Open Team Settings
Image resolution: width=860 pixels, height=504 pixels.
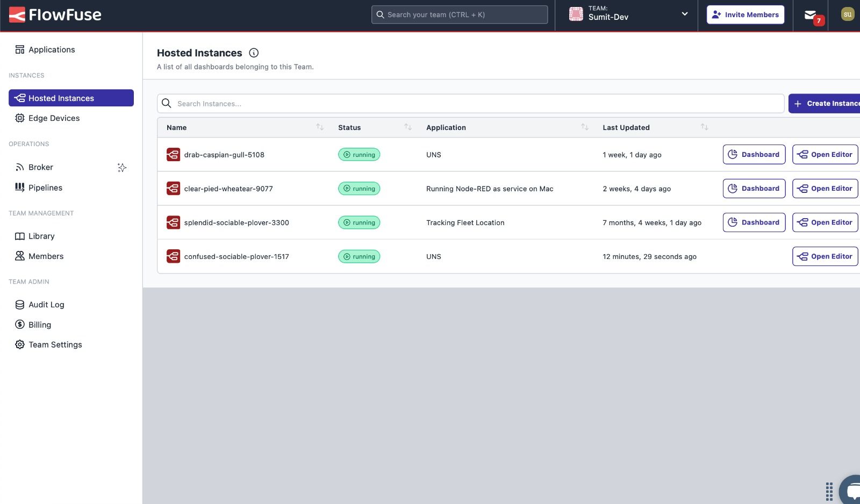[55, 344]
